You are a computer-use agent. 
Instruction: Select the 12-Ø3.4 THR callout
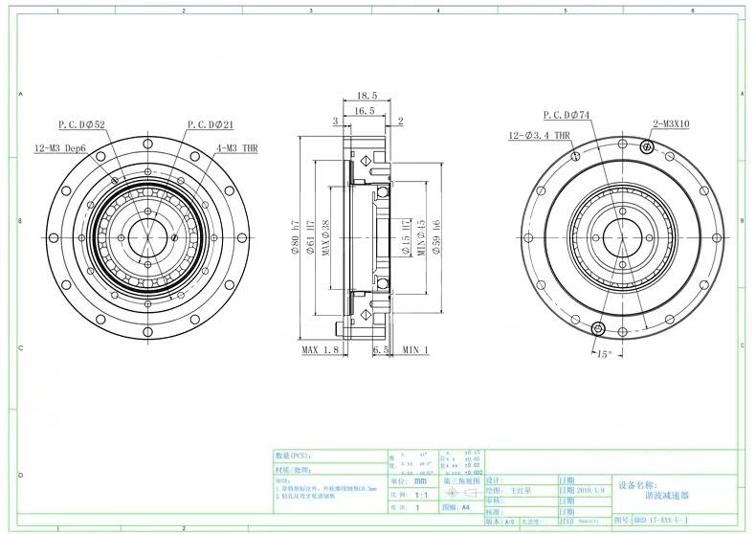(x=539, y=137)
